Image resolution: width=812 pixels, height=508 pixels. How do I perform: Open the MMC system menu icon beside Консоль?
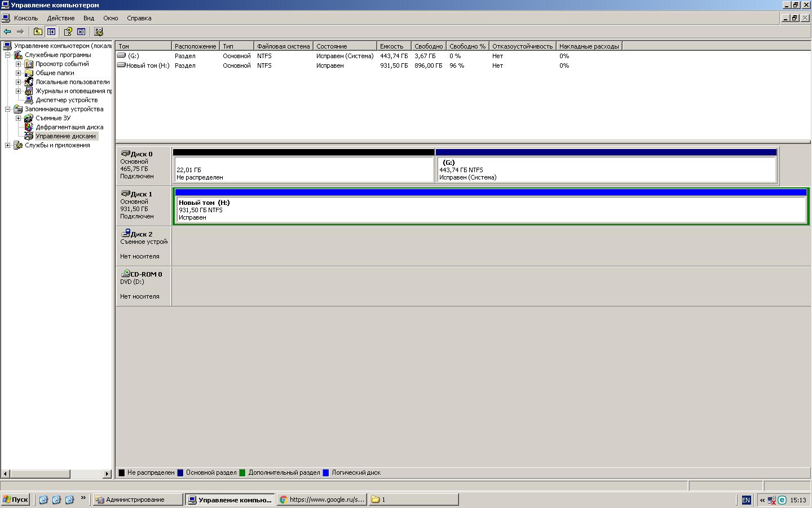[x=6, y=18]
